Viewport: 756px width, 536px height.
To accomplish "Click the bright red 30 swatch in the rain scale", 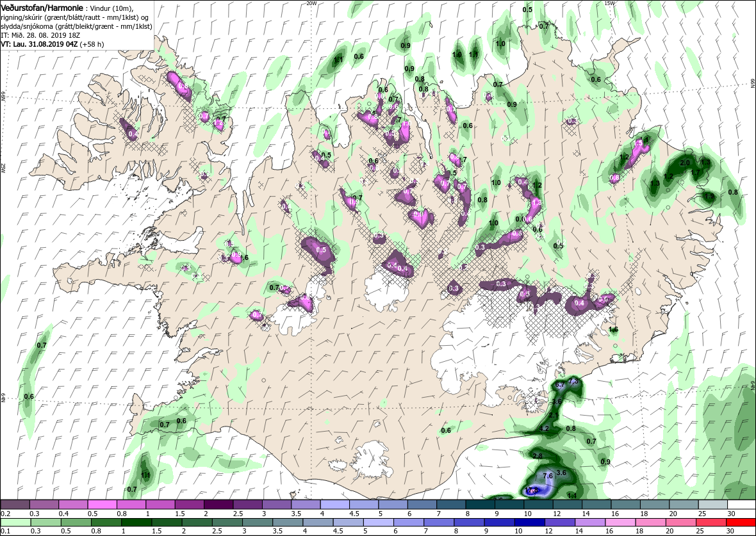I will pyautogui.click(x=741, y=523).
